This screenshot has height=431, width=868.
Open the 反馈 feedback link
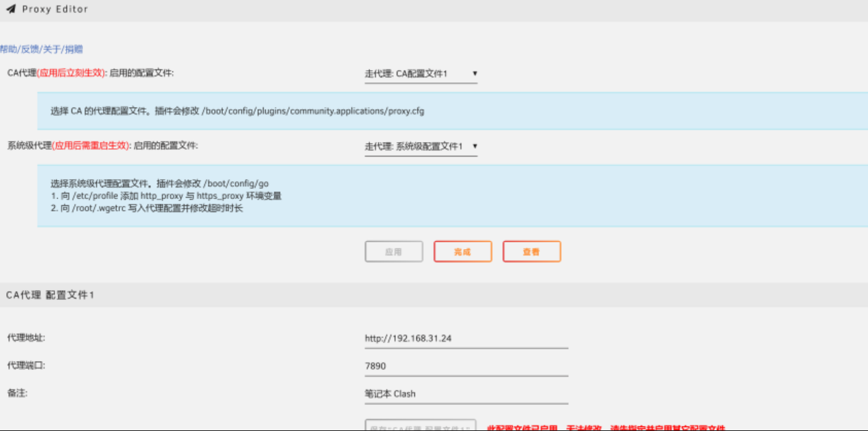coord(30,49)
